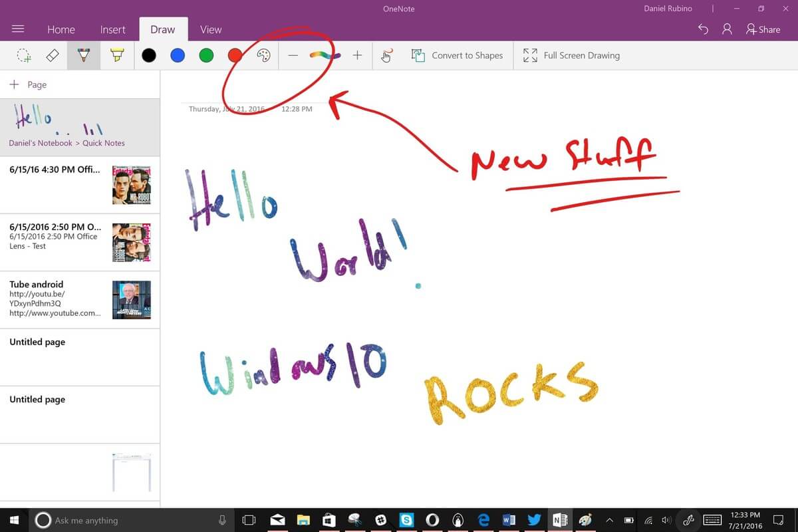Select the black ink color swatch
This screenshot has height=532, width=798.
click(148, 55)
